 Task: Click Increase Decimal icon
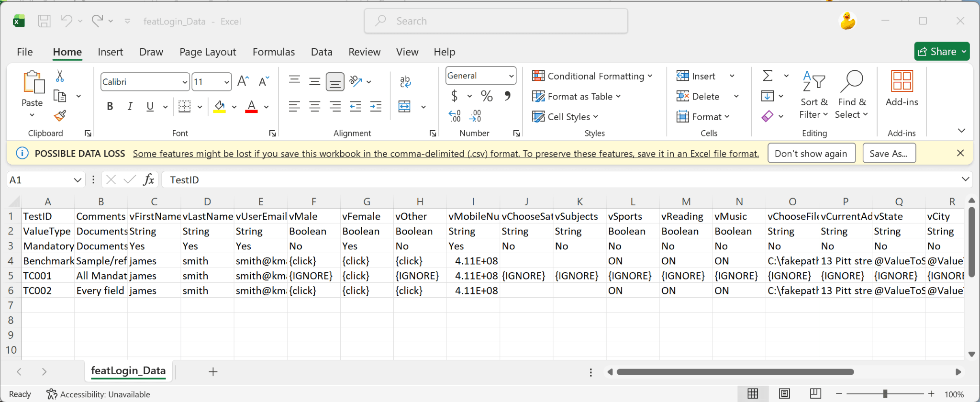[x=455, y=116]
